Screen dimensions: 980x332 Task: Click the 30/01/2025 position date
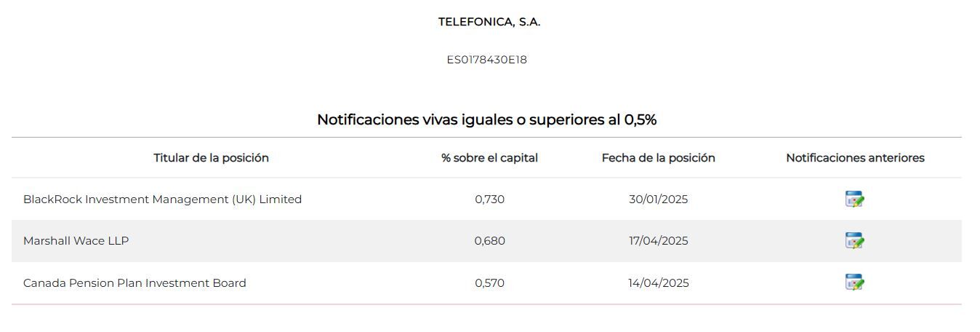tap(658, 199)
